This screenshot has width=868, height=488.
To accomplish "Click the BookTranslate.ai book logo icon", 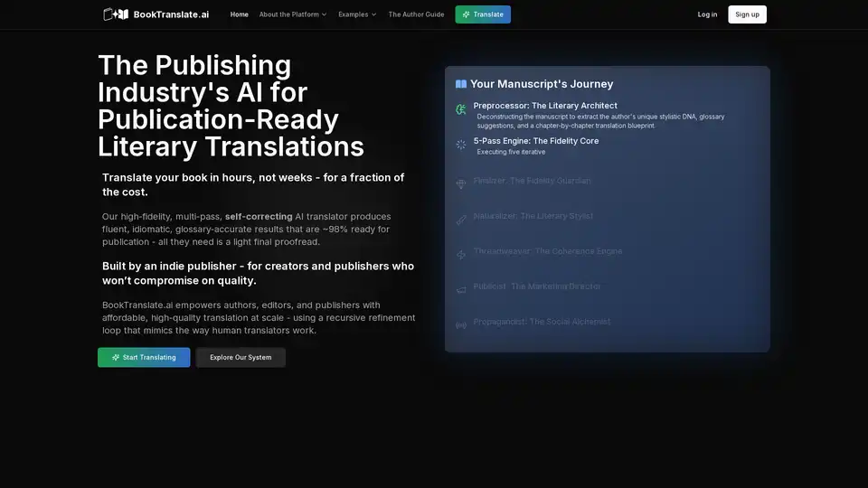I will (116, 14).
